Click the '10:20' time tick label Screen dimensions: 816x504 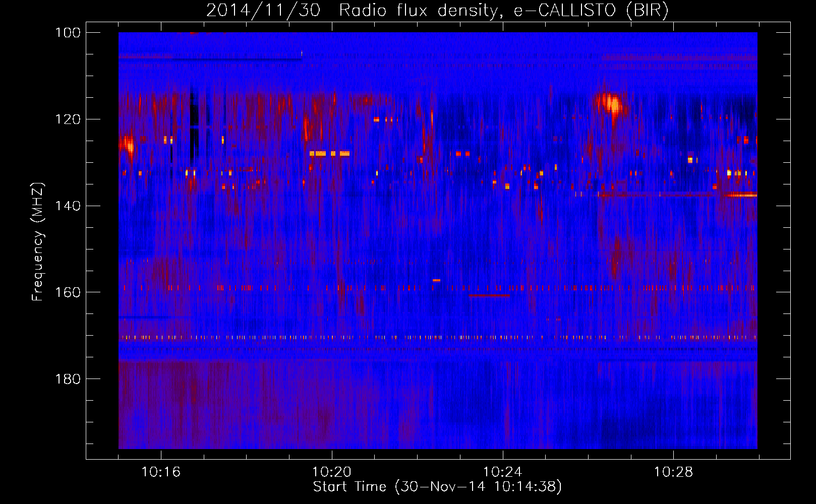332,472
